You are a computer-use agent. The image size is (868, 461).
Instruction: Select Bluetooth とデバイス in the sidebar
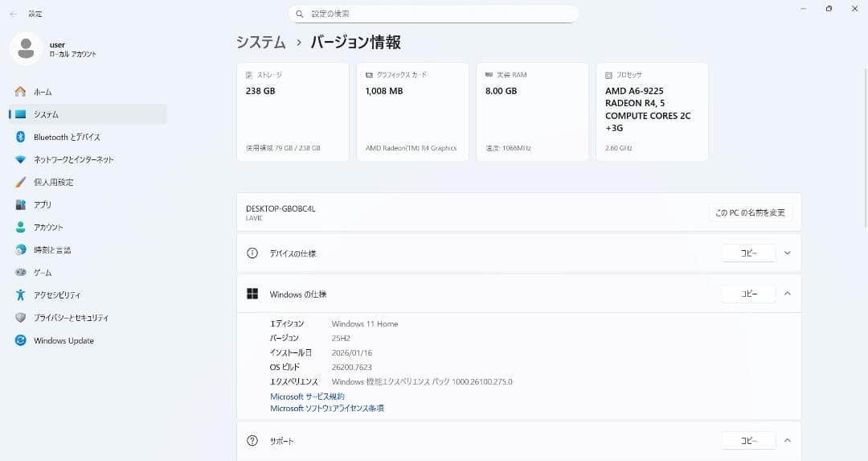coord(88,137)
